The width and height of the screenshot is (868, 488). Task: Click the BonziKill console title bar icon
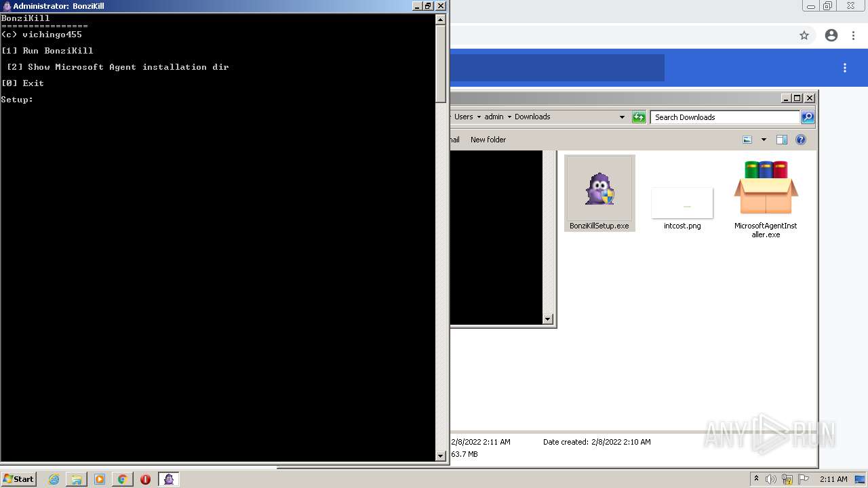click(x=7, y=6)
